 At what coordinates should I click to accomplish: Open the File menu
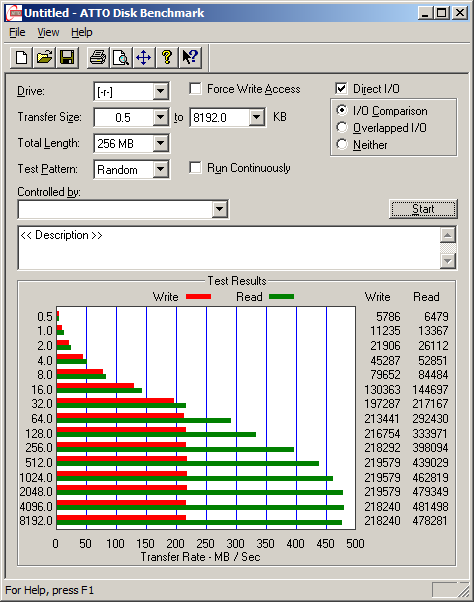tap(17, 32)
